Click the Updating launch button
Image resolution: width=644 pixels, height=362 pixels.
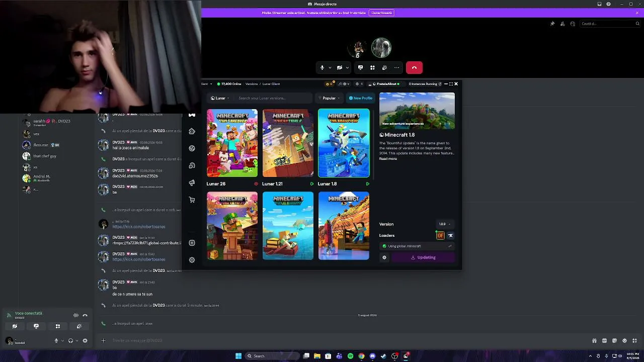[423, 257]
